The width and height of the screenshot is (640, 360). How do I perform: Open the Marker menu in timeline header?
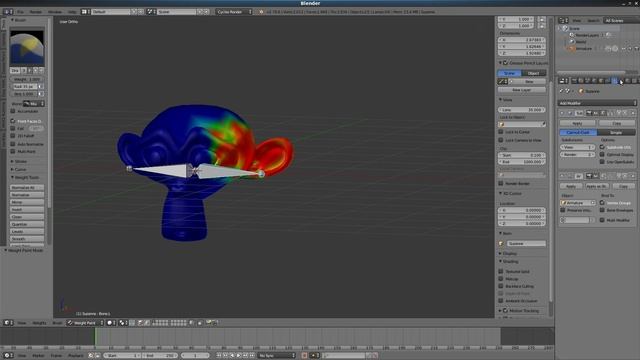[x=38, y=356]
